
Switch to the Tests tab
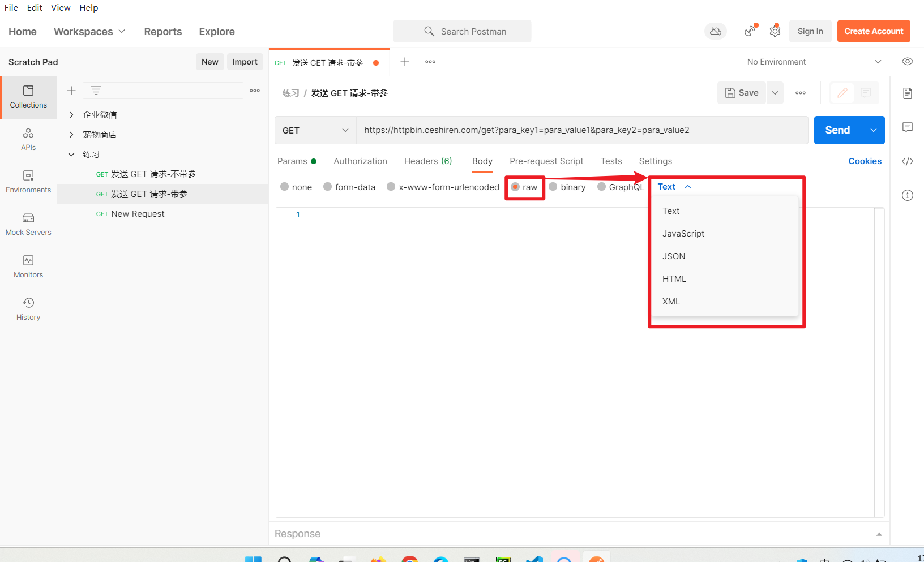point(611,161)
